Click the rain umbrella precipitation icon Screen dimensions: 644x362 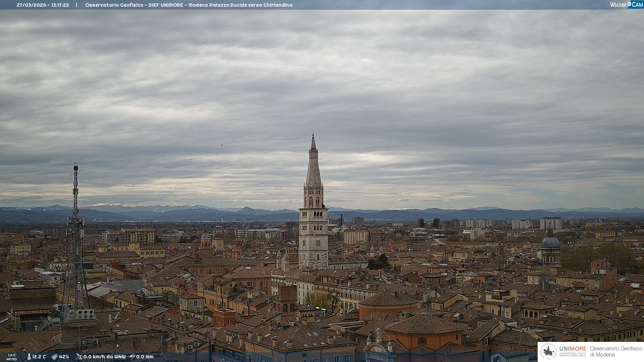click(x=132, y=357)
